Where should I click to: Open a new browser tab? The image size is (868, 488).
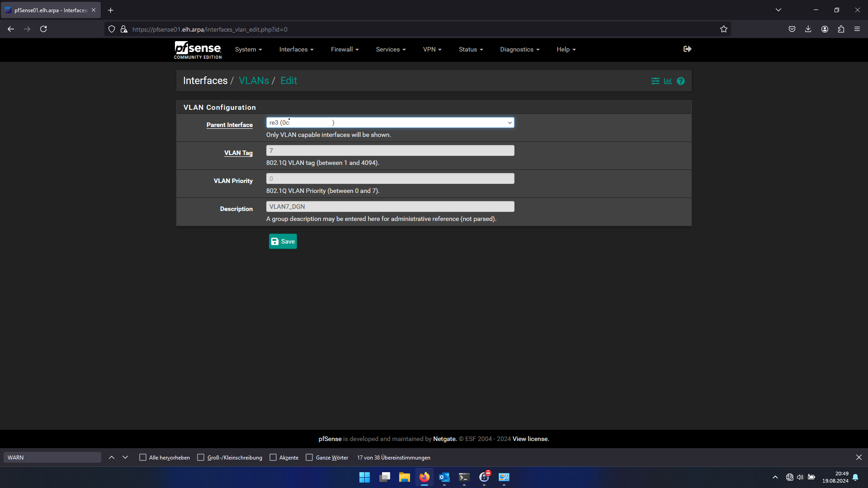tap(110, 10)
